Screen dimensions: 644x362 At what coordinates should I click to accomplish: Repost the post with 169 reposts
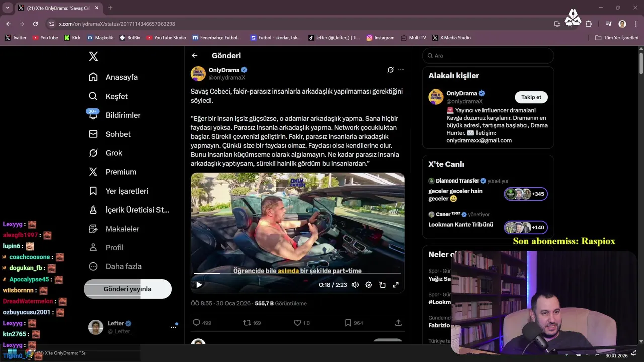tap(247, 323)
